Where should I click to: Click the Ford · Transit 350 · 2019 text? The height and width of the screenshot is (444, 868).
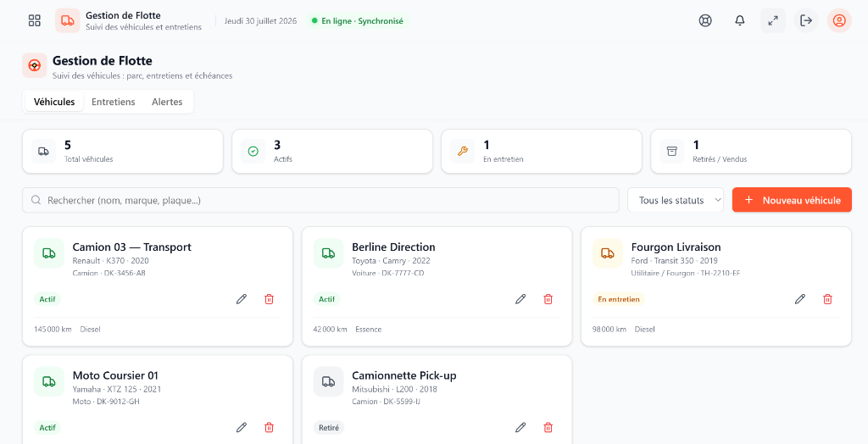click(674, 261)
